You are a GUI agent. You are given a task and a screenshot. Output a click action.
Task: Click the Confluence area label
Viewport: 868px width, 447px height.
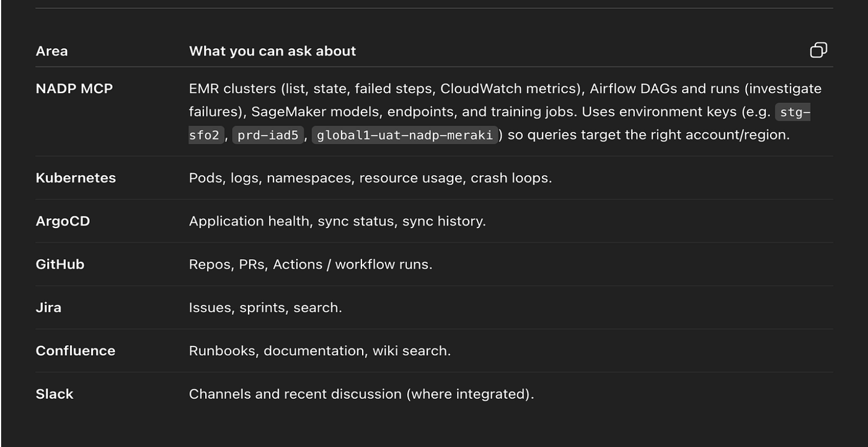(76, 351)
